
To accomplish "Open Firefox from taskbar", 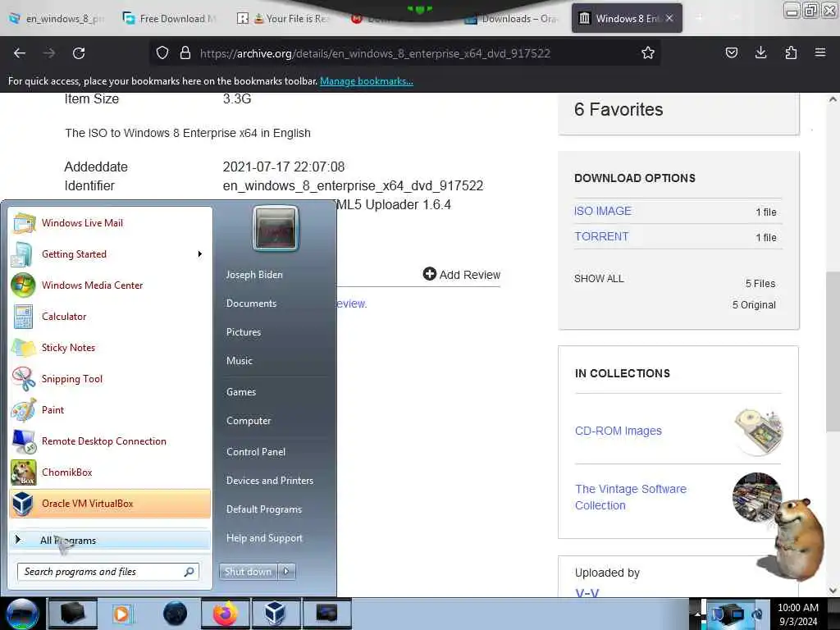I will tap(226, 614).
